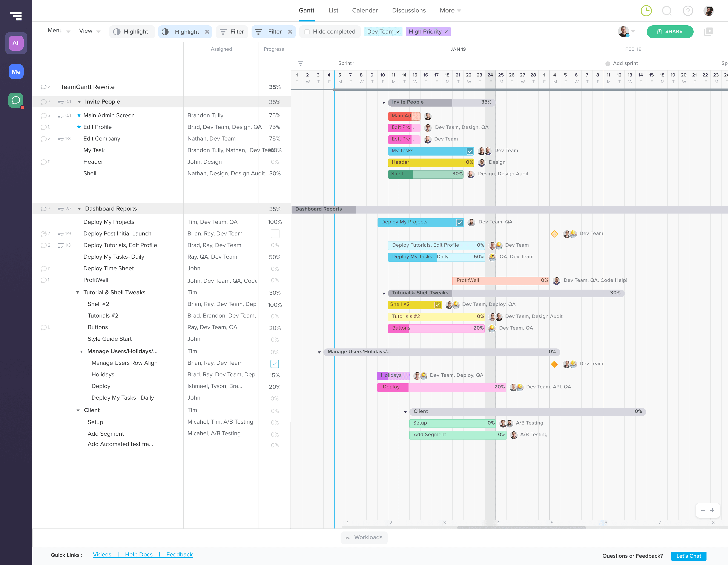Viewport: 728px width, 565px height.
Task: Click the search magnifier icon
Action: coord(667,11)
